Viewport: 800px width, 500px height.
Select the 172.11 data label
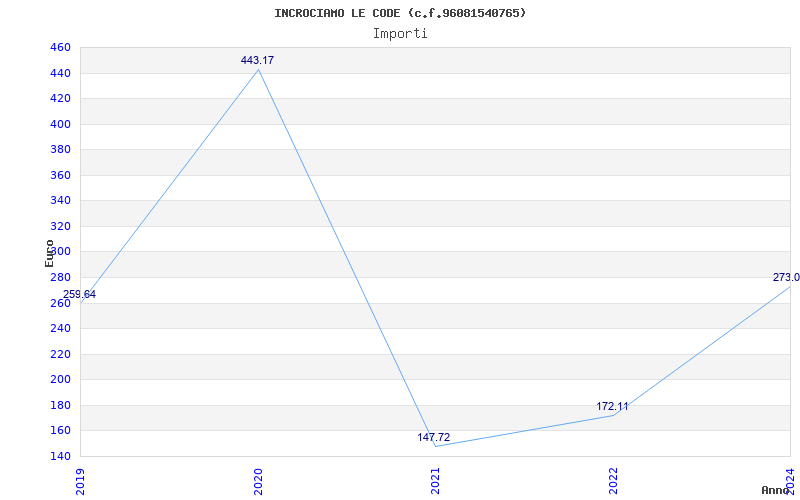tap(612, 407)
